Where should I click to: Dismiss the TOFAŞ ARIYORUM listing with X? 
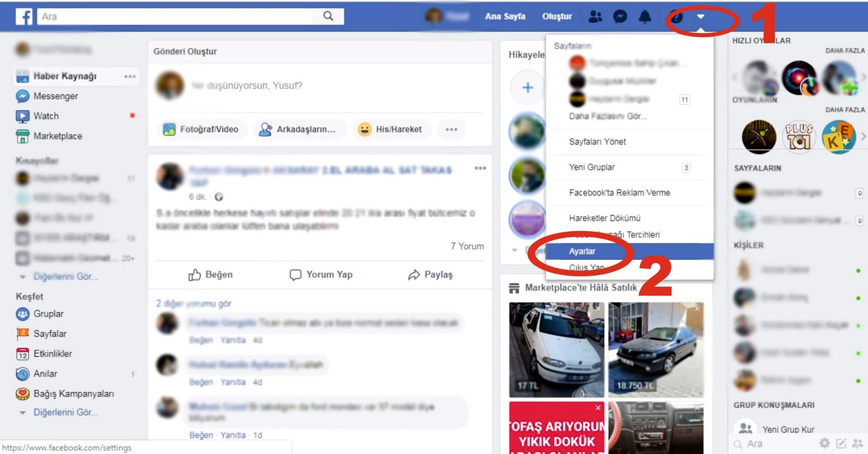point(598,408)
